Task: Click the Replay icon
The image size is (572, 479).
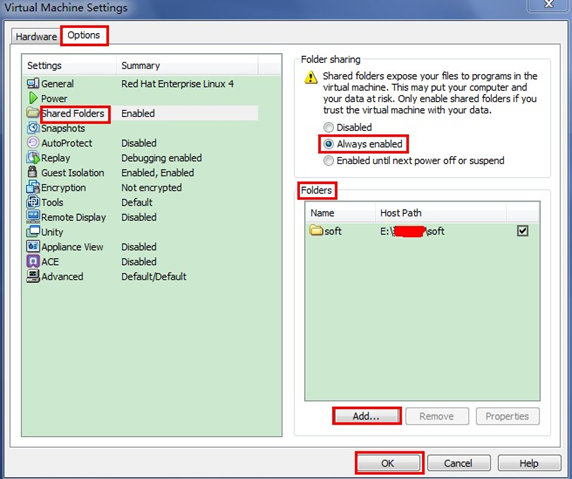Action: [x=33, y=158]
